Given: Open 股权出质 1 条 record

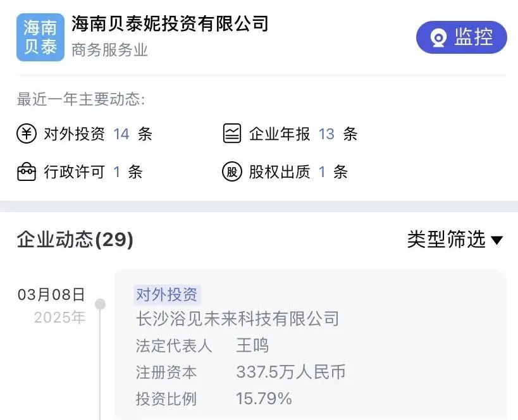Looking at the screenshot, I should [x=285, y=172].
